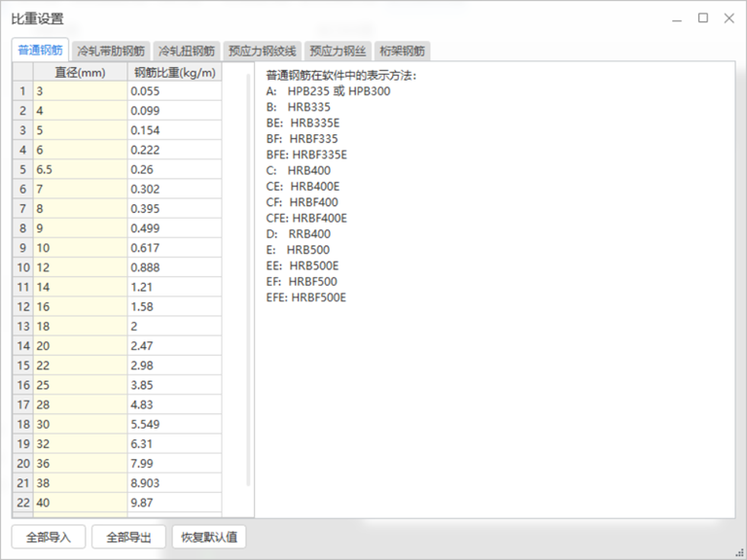Open the 桁架钢筋 tab
The image size is (747, 560).
pos(401,51)
